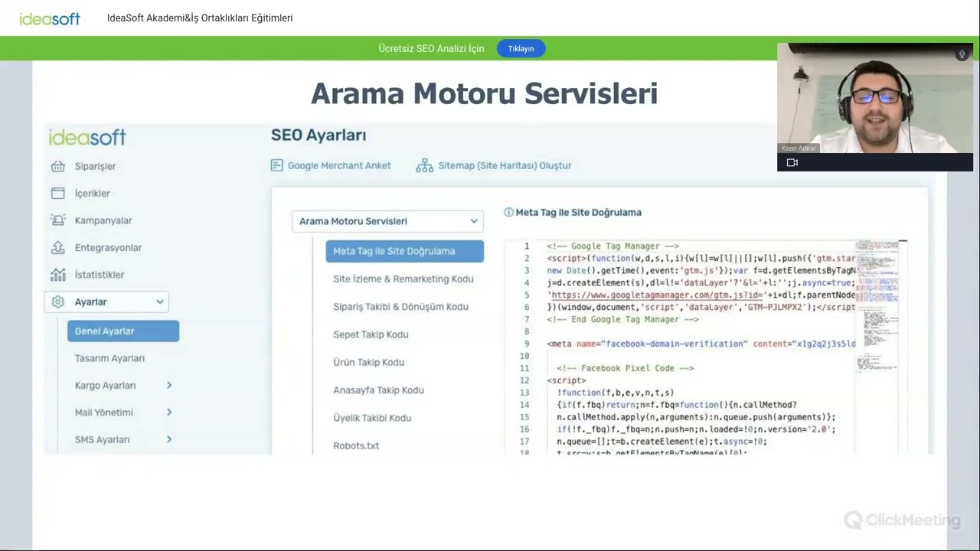The height and width of the screenshot is (551, 980).
Task: Select Ürün Takip Kodu option
Action: 368,362
